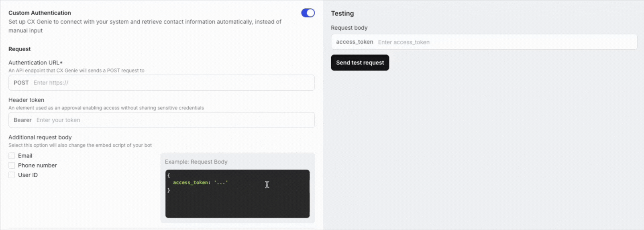Click the POST prefix in URL field
Viewport: 644px width, 230px height.
pos(21,83)
